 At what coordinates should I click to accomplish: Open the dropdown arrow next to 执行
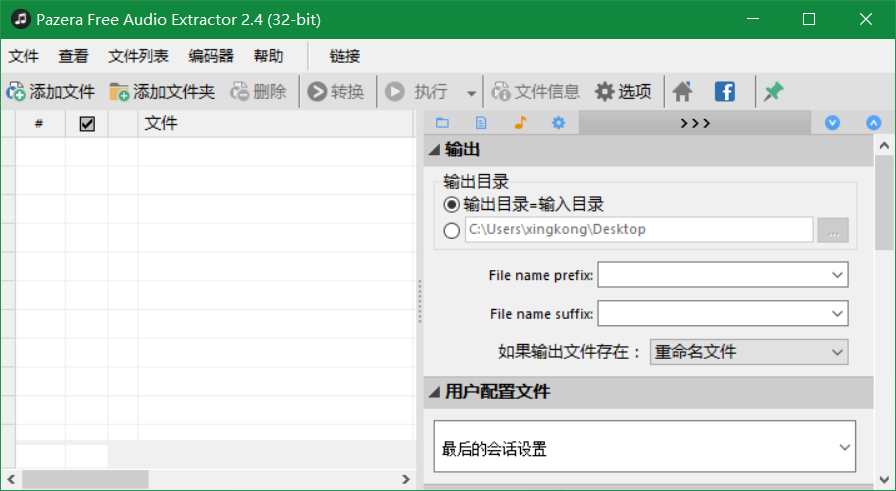471,93
